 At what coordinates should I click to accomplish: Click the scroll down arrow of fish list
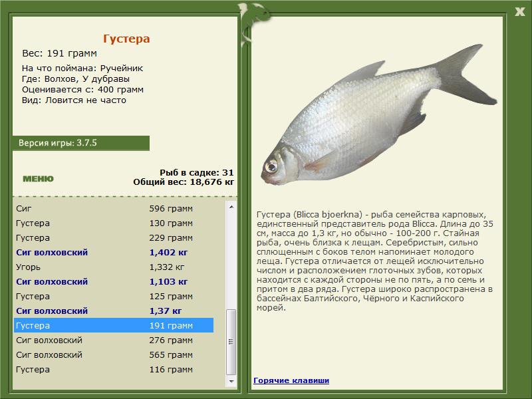point(231,381)
